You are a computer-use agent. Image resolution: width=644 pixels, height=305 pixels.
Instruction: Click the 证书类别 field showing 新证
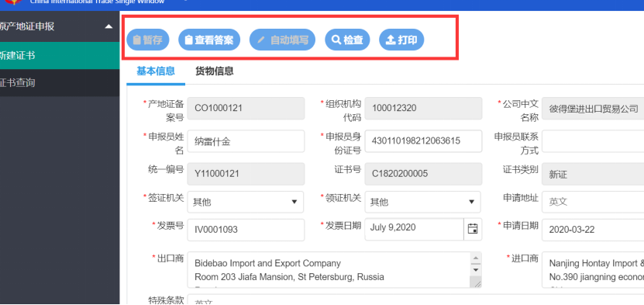click(593, 175)
